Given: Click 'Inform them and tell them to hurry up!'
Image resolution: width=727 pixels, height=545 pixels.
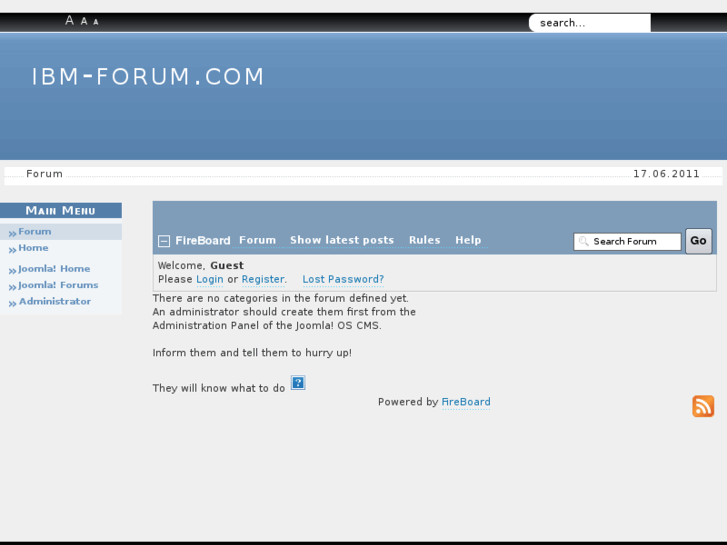Looking at the screenshot, I should click(x=252, y=353).
